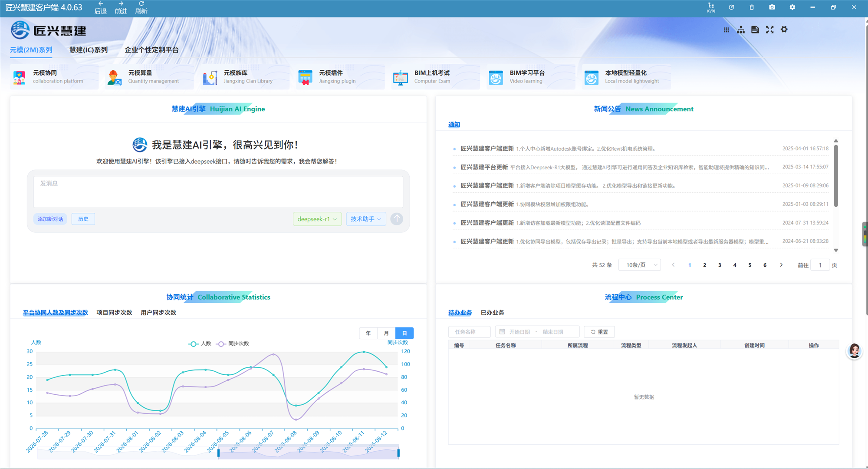
Task: Open the 元模插件 plugin icon
Action: 305,77
